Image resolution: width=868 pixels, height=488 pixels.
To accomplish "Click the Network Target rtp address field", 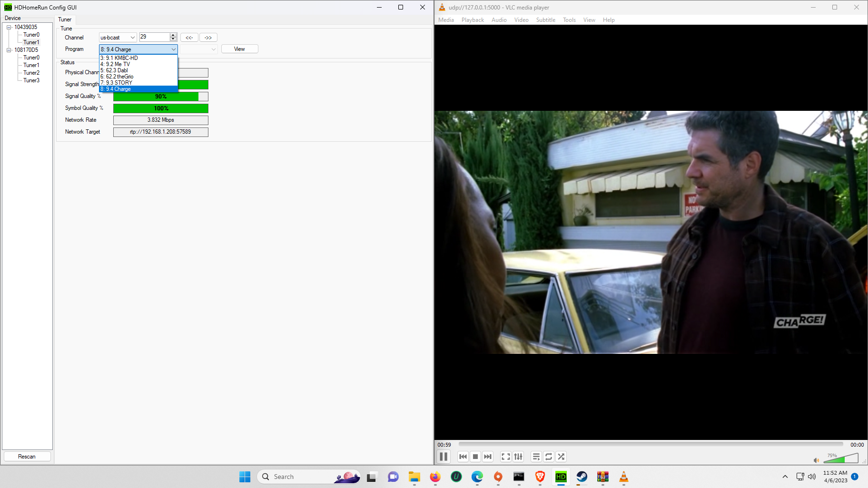I will coord(161,132).
